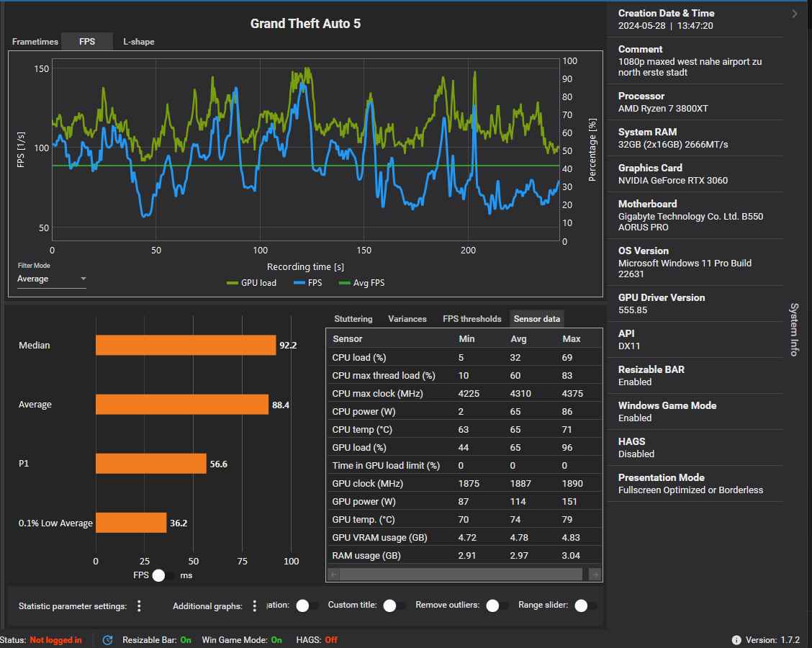Screen dimensions: 812x648
Task: Click the sensor table horizontal scrollbar
Action: 461,574
